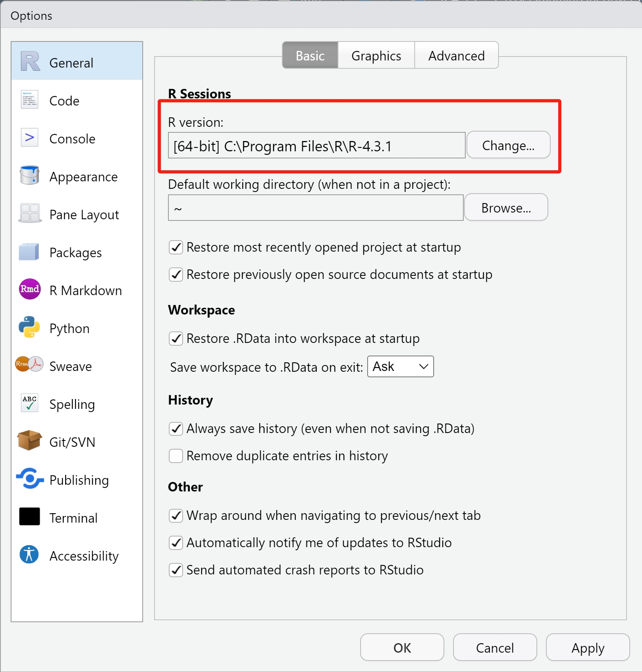Open the Git/SVN box icon
This screenshot has height=672, width=642.
(x=29, y=441)
